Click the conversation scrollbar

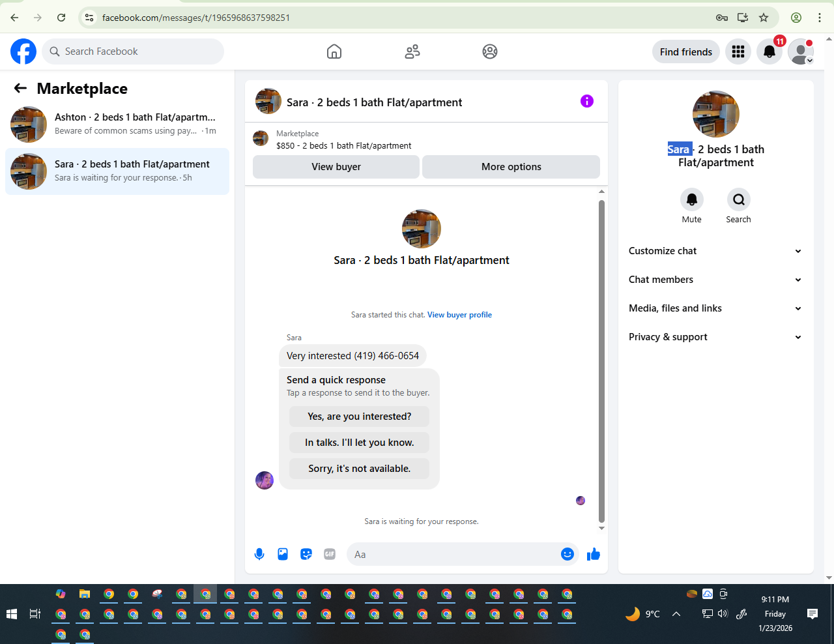point(601,361)
